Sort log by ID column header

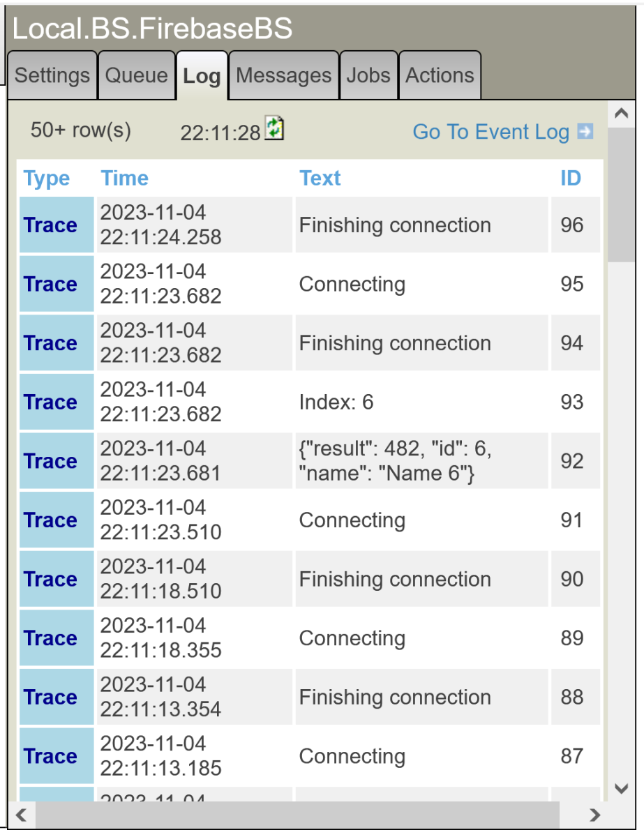coord(571,179)
